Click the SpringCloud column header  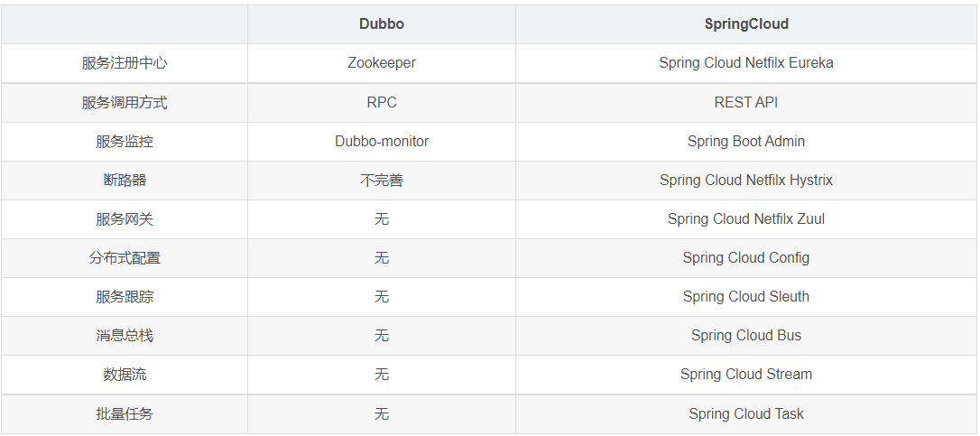coord(746,23)
